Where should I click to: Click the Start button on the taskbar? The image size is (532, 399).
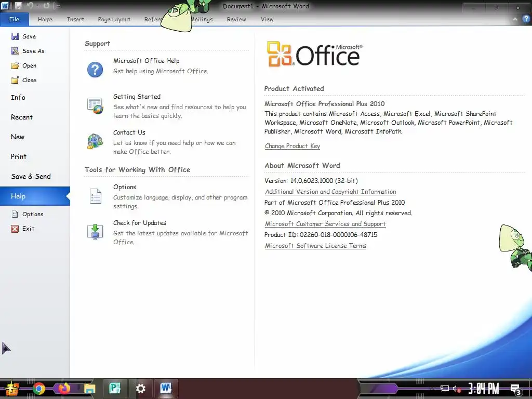click(12, 389)
